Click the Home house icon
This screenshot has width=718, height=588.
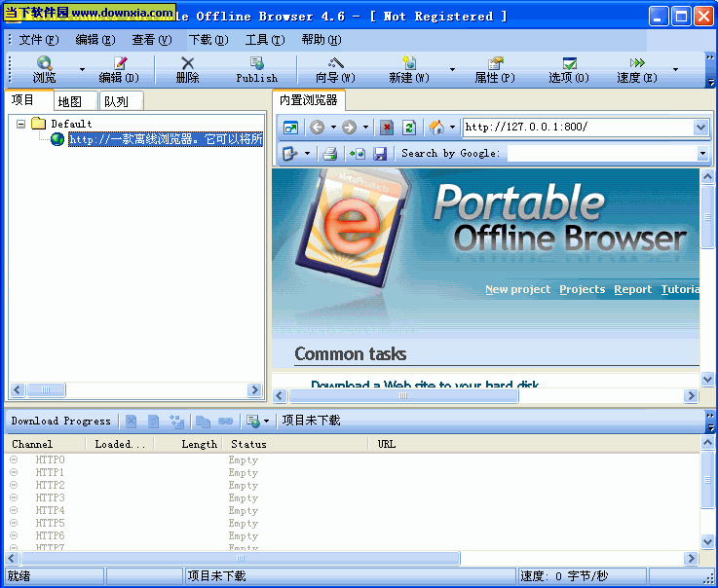[436, 128]
